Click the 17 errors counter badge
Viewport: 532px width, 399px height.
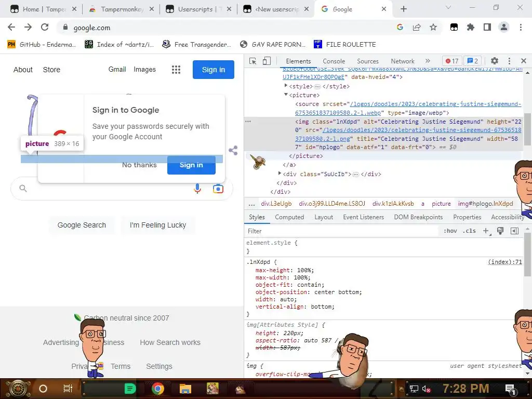452,61
